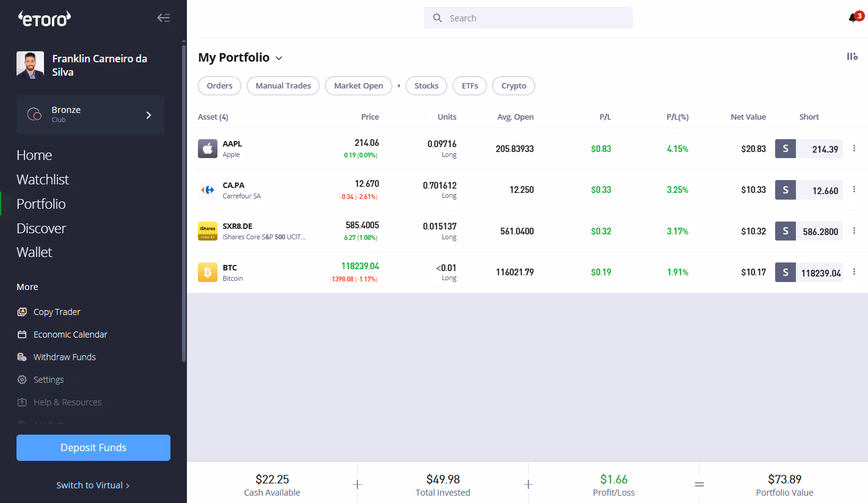This screenshot has height=503, width=868.
Task: Open Discover in sidebar
Action: [x=41, y=228]
